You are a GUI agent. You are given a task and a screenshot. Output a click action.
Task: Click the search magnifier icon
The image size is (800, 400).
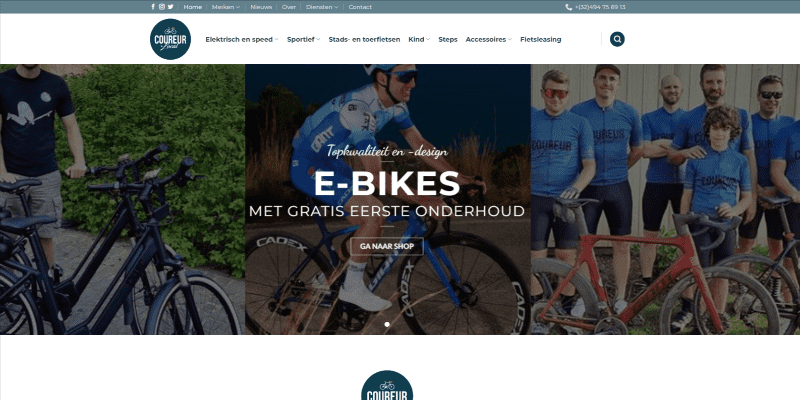tap(617, 39)
